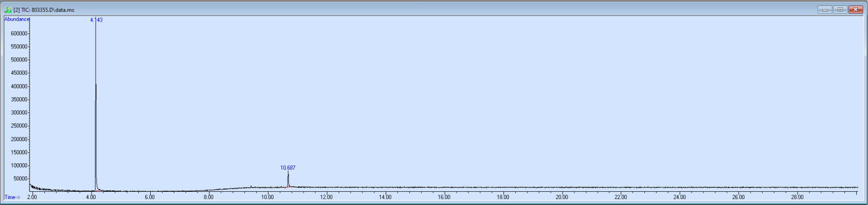Click the 150000 abundance tick label

click(19, 152)
